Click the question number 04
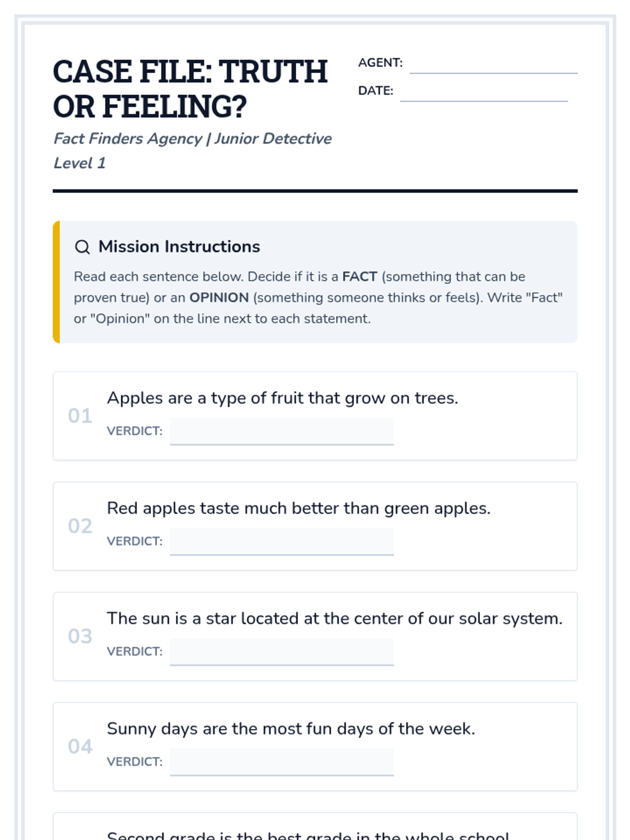This screenshot has height=840, width=630. [x=80, y=747]
